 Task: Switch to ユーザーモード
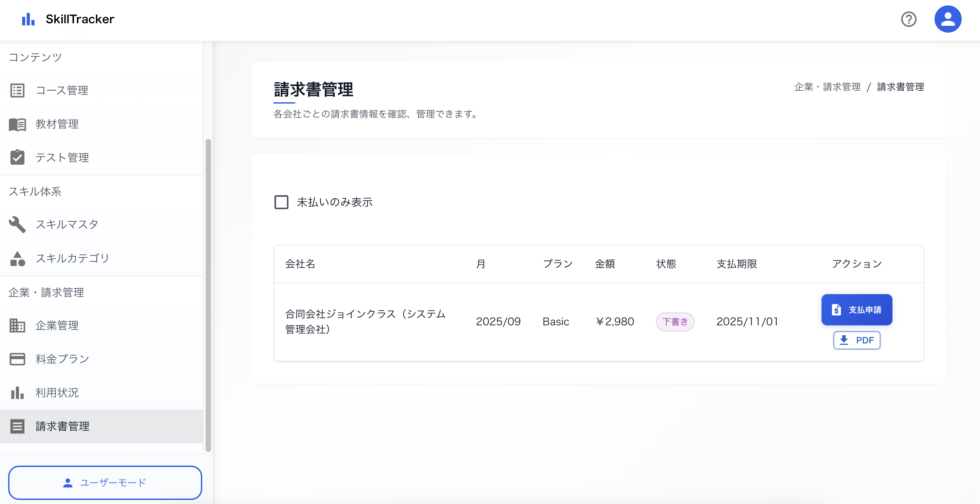click(105, 482)
